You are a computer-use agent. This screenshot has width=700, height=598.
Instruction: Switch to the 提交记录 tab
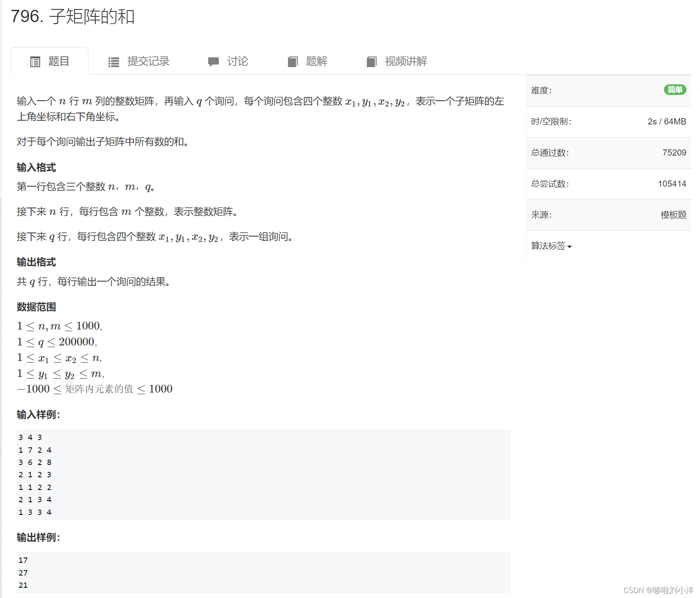(148, 61)
